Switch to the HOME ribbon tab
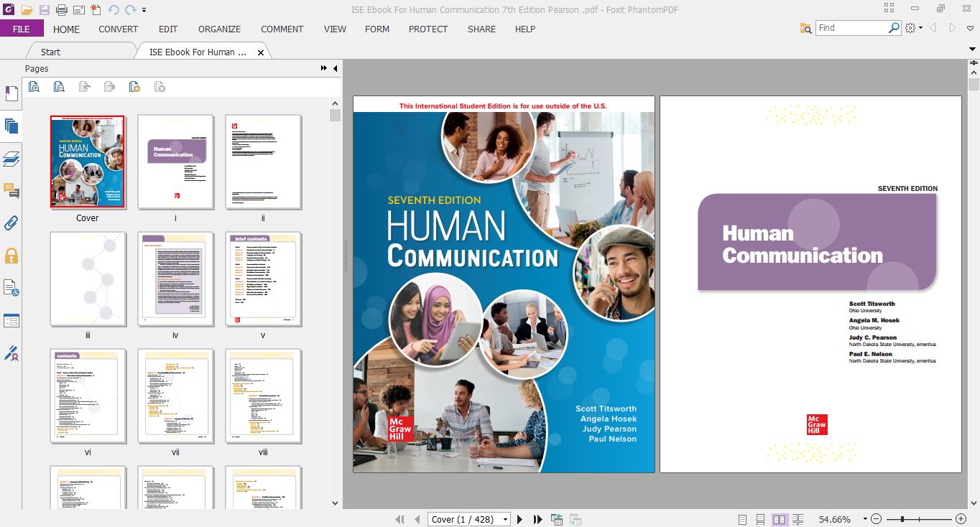 tap(66, 29)
